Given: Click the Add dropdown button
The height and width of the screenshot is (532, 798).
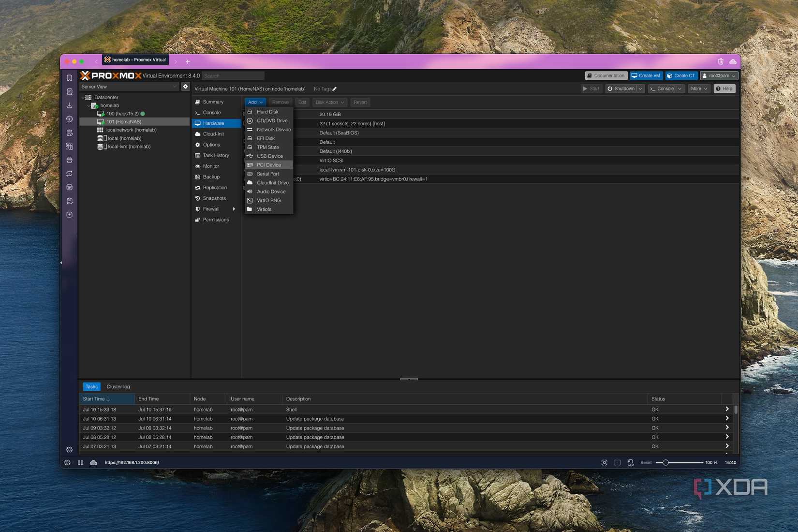Looking at the screenshot, I should pyautogui.click(x=255, y=102).
